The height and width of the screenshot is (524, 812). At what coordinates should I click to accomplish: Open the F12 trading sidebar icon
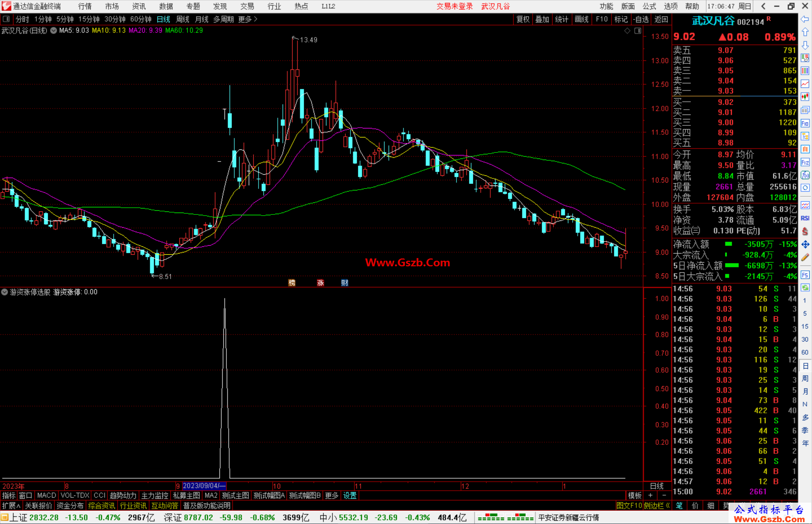click(805, 162)
